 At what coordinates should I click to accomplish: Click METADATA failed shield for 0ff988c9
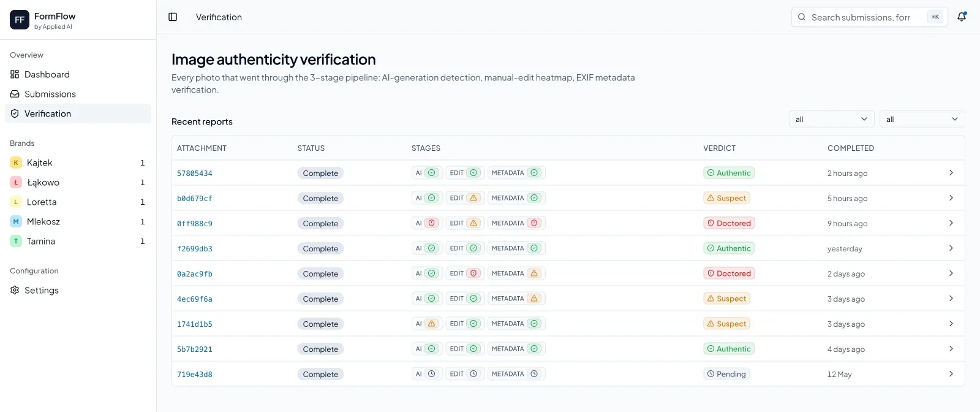point(534,223)
